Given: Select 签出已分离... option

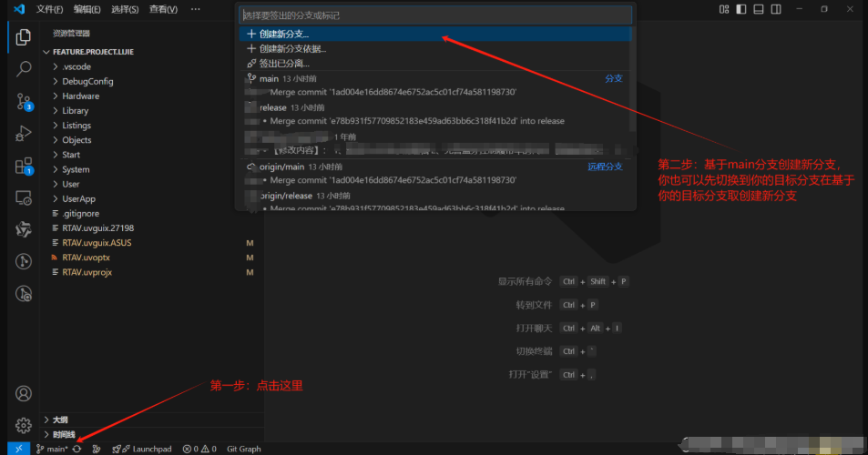Looking at the screenshot, I should tap(435, 64).
